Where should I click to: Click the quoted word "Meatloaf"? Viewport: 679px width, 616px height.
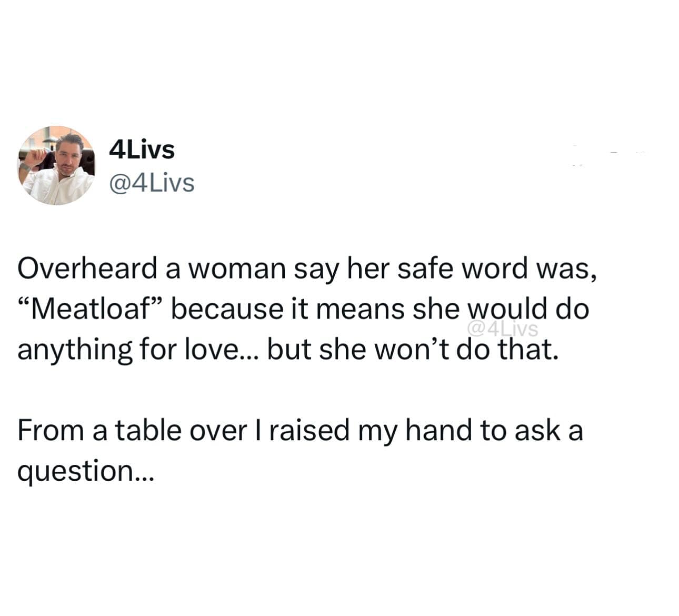pyautogui.click(x=88, y=309)
